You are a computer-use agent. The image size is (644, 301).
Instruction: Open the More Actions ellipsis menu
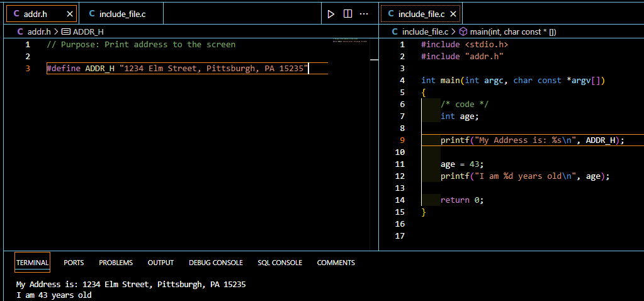[x=363, y=14]
